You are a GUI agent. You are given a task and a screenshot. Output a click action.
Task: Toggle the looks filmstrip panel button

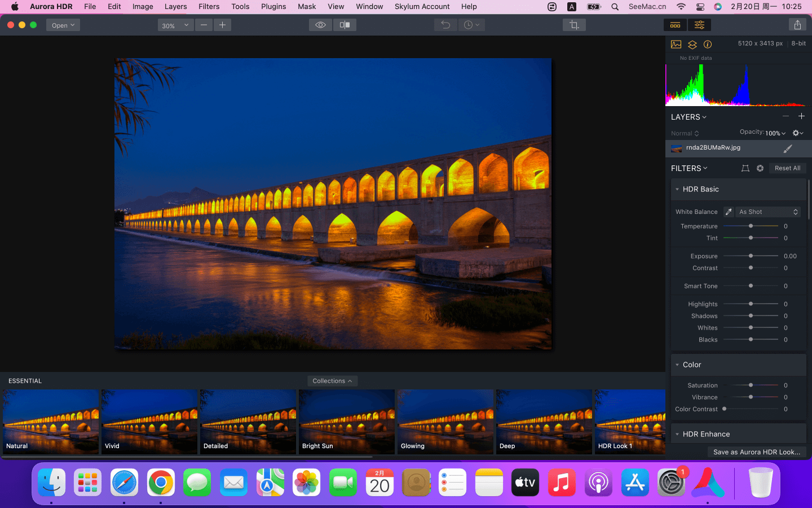675,25
